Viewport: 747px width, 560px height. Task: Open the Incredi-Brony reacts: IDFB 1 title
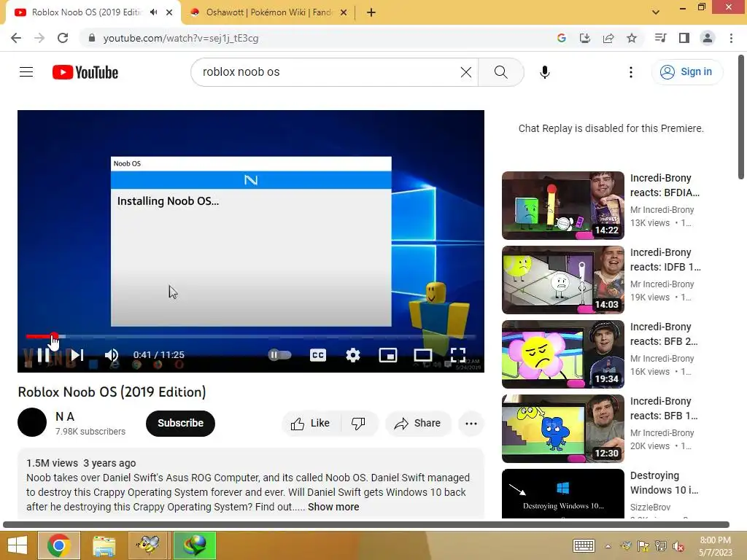[x=665, y=260]
